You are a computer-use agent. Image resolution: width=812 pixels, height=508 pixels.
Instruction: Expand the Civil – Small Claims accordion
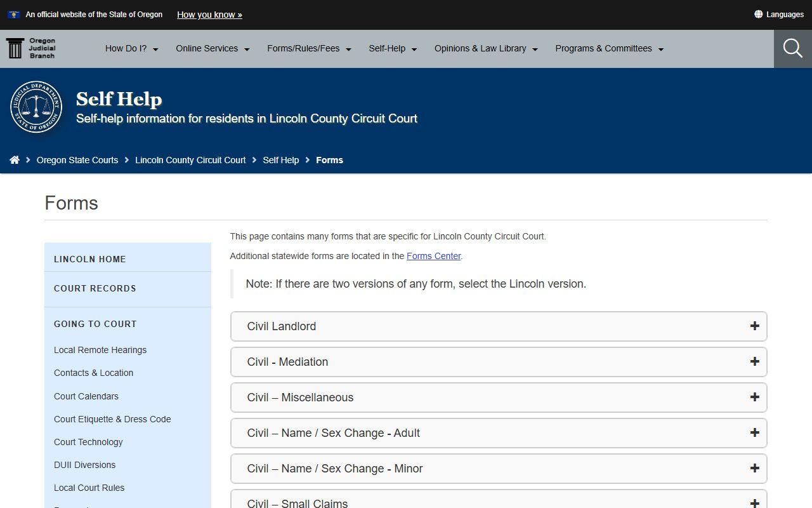tap(499, 499)
